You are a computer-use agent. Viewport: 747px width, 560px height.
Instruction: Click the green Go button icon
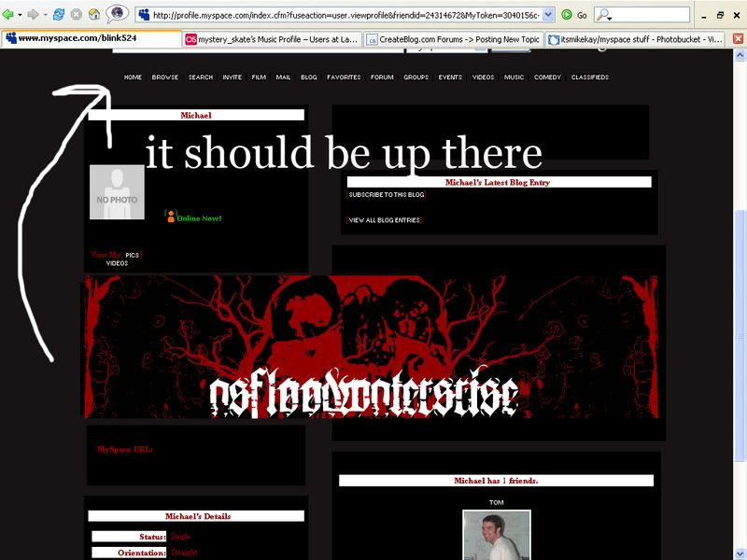pyautogui.click(x=567, y=15)
